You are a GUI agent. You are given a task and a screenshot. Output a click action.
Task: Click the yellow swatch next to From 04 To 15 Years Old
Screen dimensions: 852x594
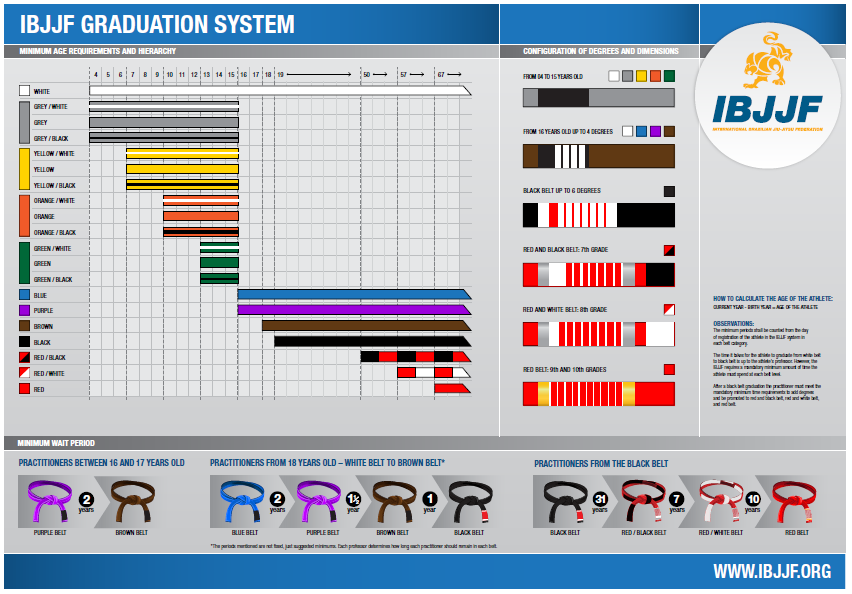tap(642, 76)
